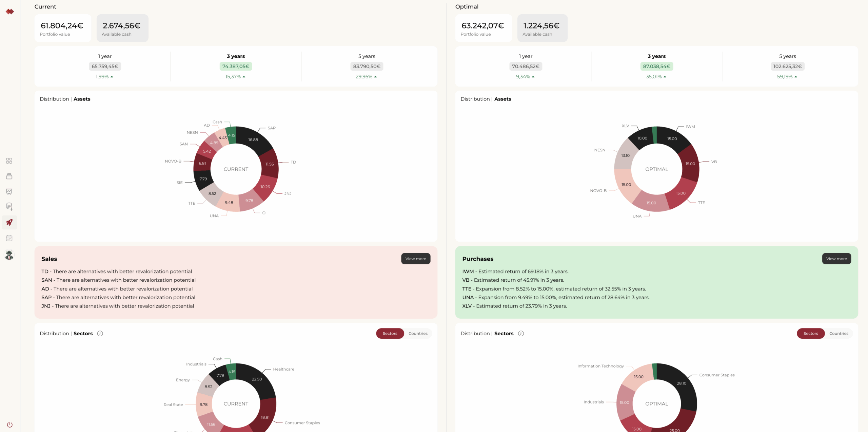Click info icon beside Current Sectors title

(x=100, y=334)
